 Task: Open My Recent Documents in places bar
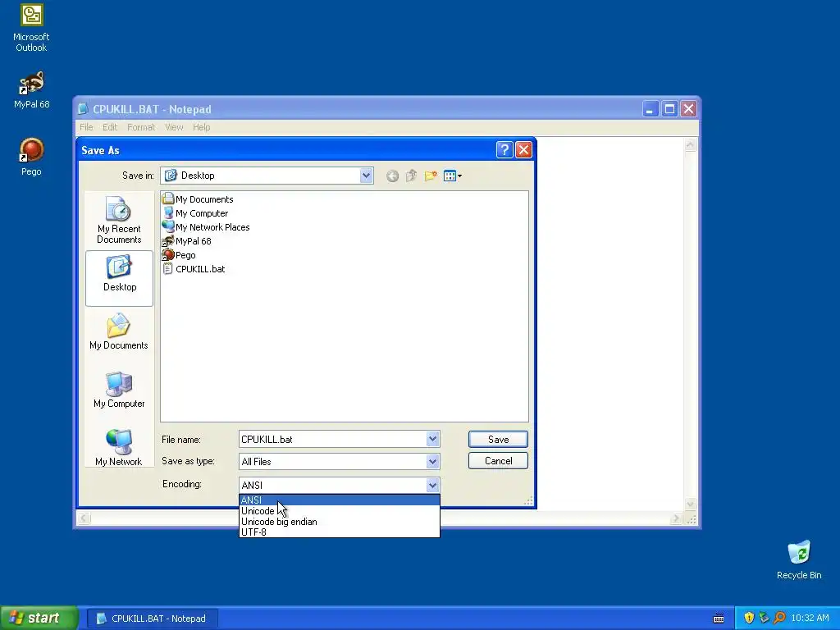point(119,220)
